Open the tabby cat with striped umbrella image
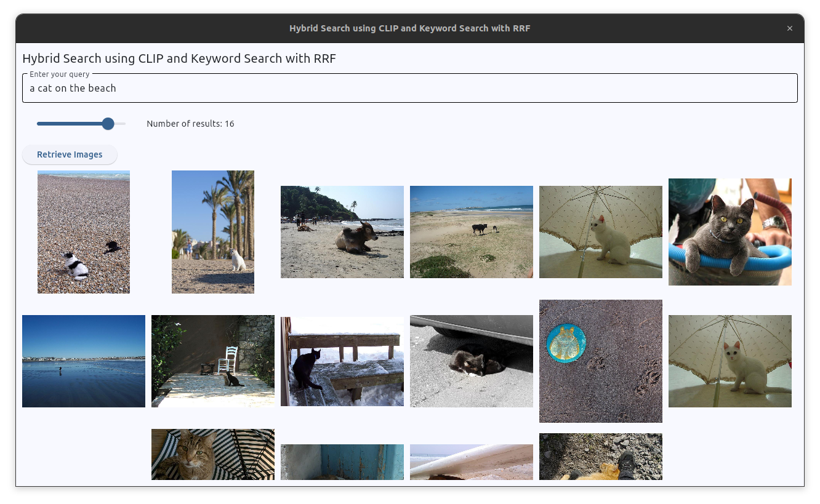This screenshot has height=504, width=820. pyautogui.click(x=213, y=454)
